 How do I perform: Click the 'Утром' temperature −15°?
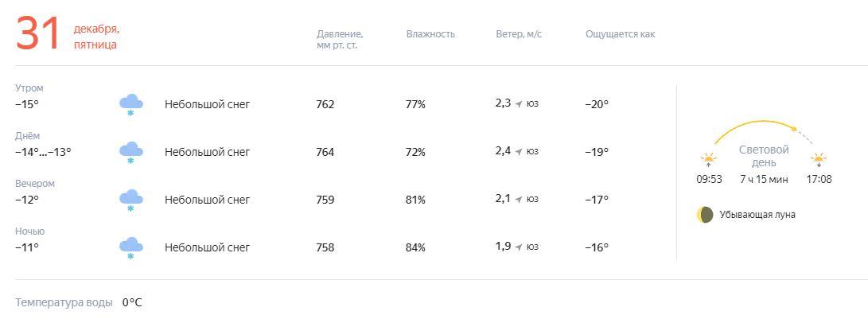click(x=27, y=104)
